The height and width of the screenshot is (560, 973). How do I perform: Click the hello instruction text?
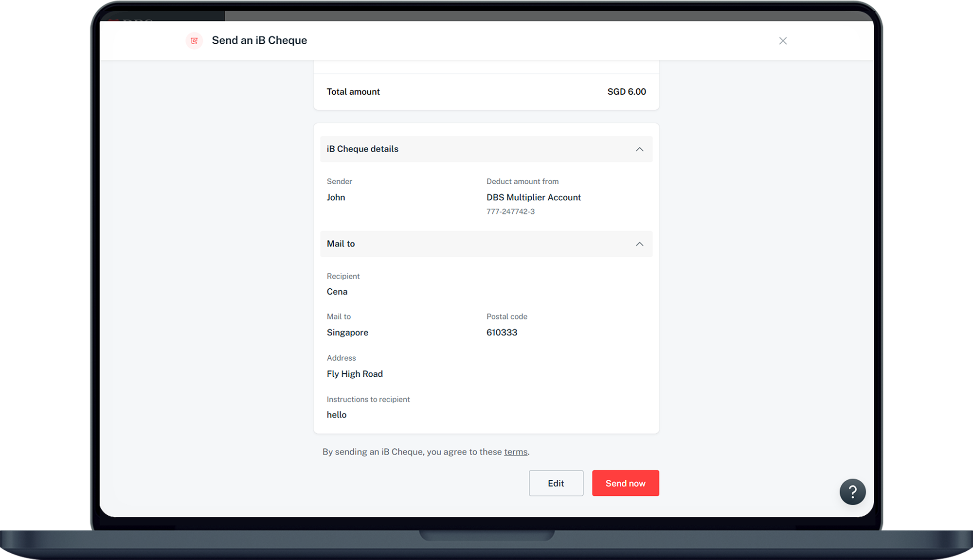click(336, 415)
